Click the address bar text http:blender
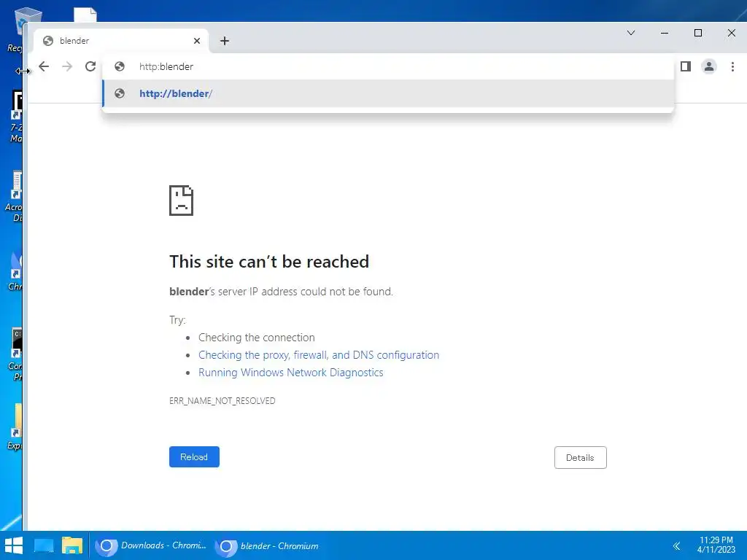The width and height of the screenshot is (747, 560). 166,66
